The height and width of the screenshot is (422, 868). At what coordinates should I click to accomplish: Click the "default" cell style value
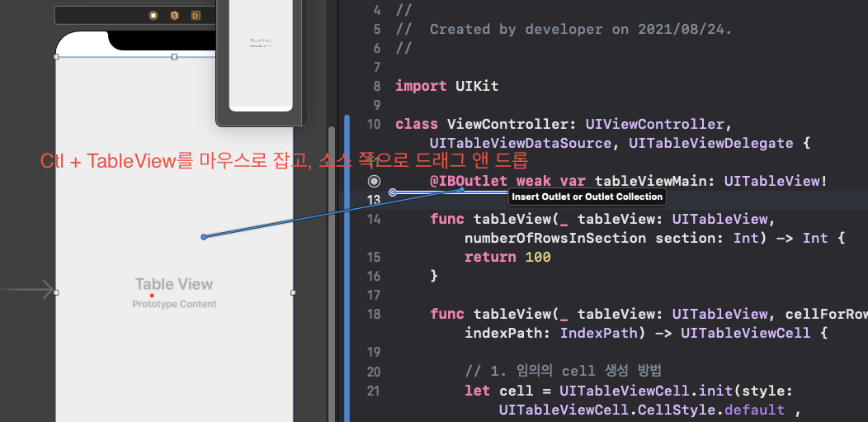click(x=754, y=410)
